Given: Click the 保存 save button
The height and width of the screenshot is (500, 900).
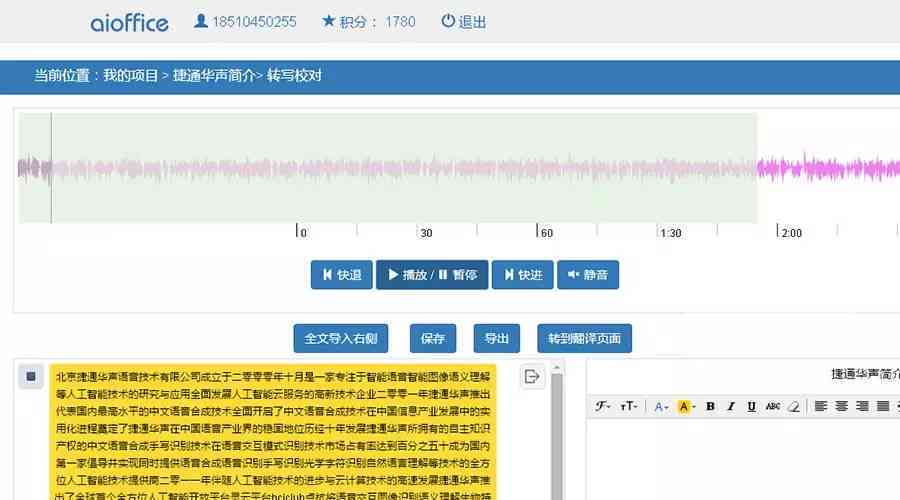Looking at the screenshot, I should point(433,339).
